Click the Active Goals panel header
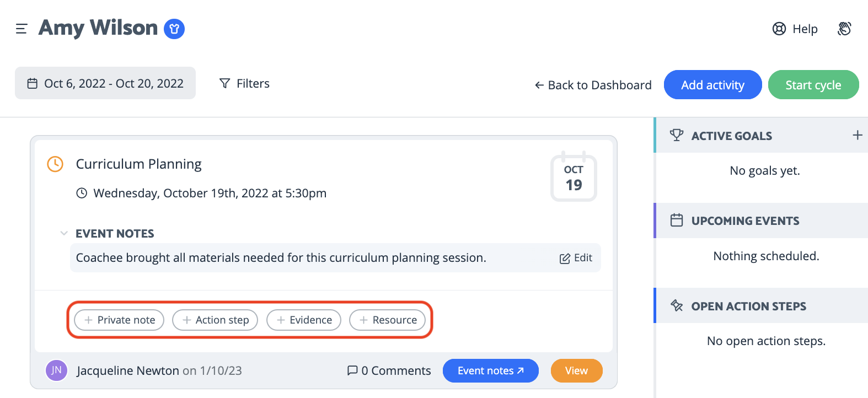This screenshot has height=398, width=868. (761, 136)
